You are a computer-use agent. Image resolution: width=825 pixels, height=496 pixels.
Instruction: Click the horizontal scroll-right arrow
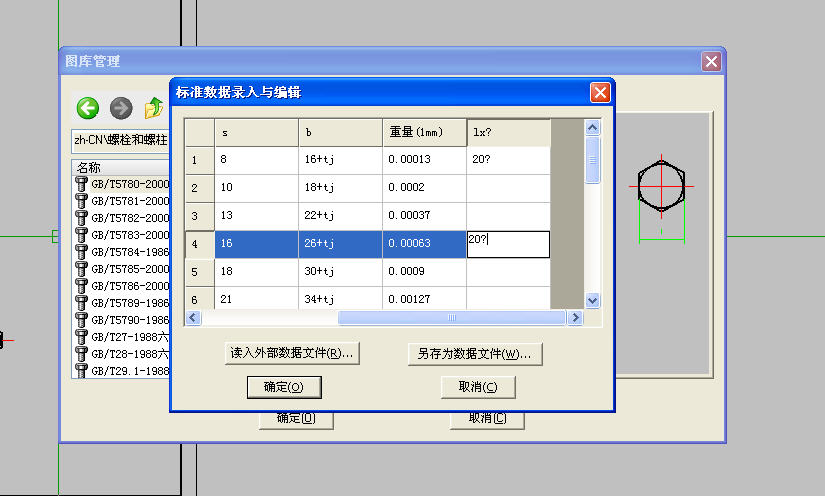[575, 317]
